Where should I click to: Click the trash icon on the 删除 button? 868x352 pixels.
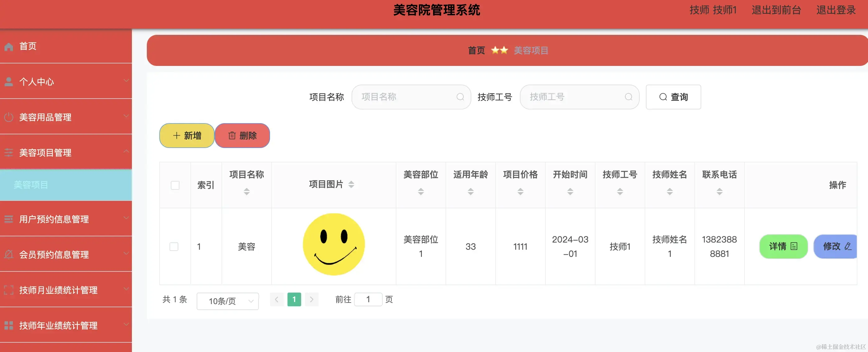(x=231, y=136)
